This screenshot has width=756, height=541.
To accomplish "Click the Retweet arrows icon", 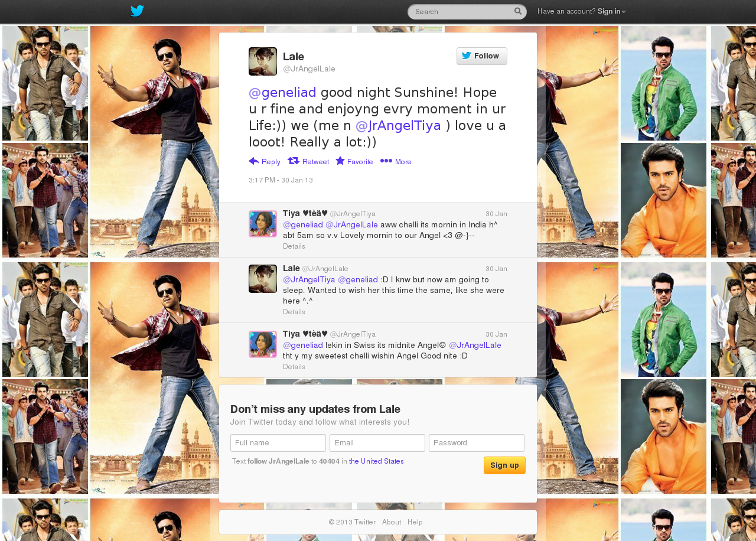I will 294,161.
